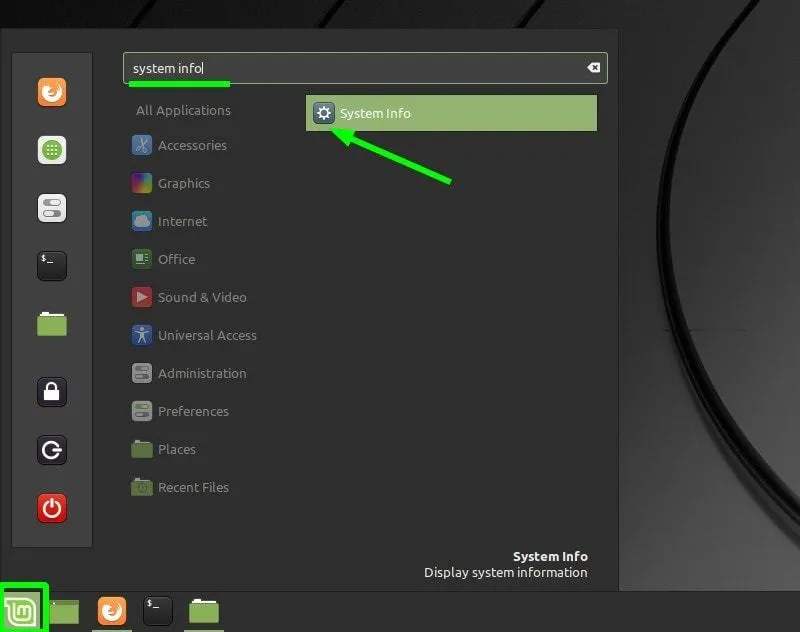Open the file manager from the taskbar
Image resolution: width=800 pixels, height=632 pixels.
click(x=203, y=610)
